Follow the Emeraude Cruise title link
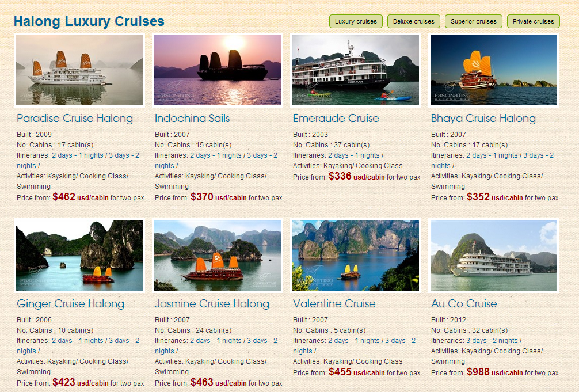This screenshot has height=392, width=579. 336,119
